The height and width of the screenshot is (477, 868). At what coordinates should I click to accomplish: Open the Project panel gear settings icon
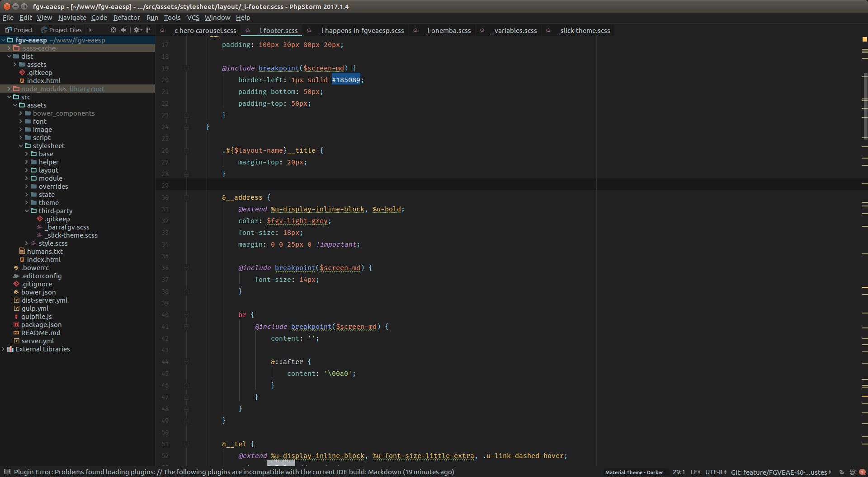(137, 30)
